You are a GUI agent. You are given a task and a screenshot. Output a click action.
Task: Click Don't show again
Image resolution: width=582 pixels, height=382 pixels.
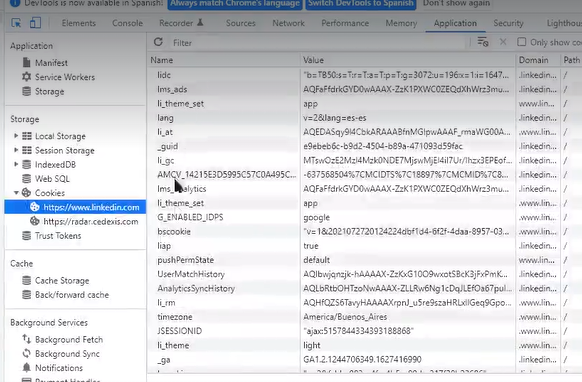[x=456, y=4]
